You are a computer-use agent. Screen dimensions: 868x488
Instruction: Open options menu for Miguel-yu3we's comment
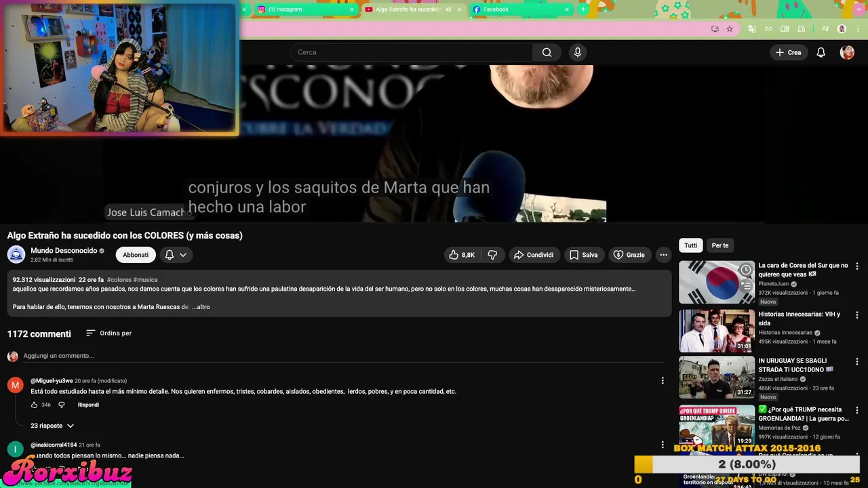click(663, 381)
